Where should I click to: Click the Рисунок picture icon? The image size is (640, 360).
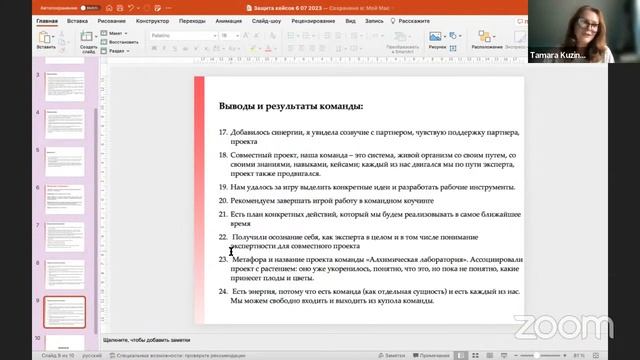pos(436,37)
